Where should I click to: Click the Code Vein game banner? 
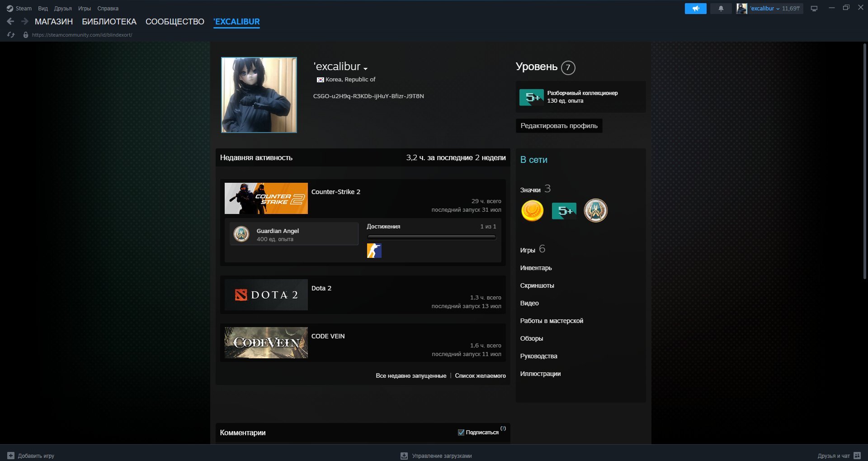point(266,342)
